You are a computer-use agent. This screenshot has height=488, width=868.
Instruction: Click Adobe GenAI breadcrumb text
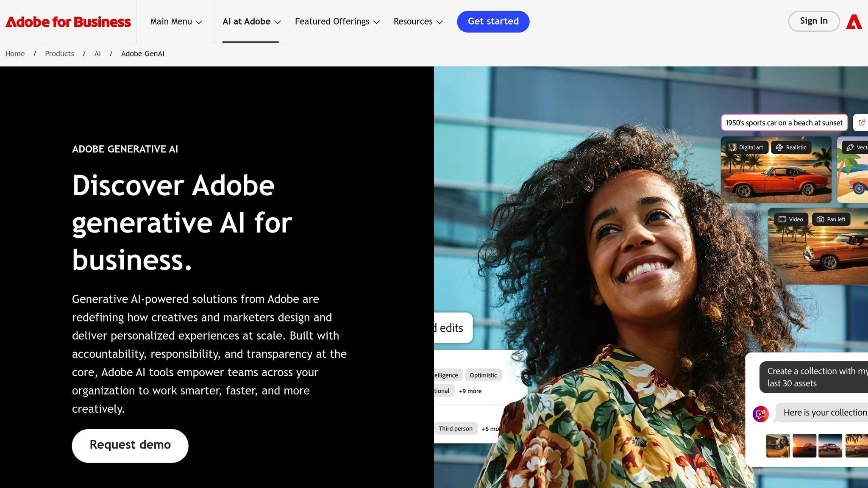[x=143, y=54]
